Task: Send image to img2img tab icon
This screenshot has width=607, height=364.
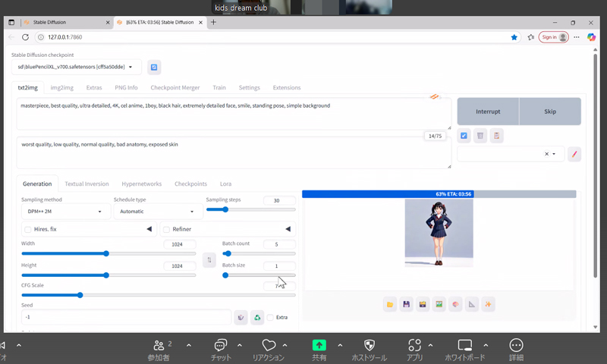Action: coord(439,304)
